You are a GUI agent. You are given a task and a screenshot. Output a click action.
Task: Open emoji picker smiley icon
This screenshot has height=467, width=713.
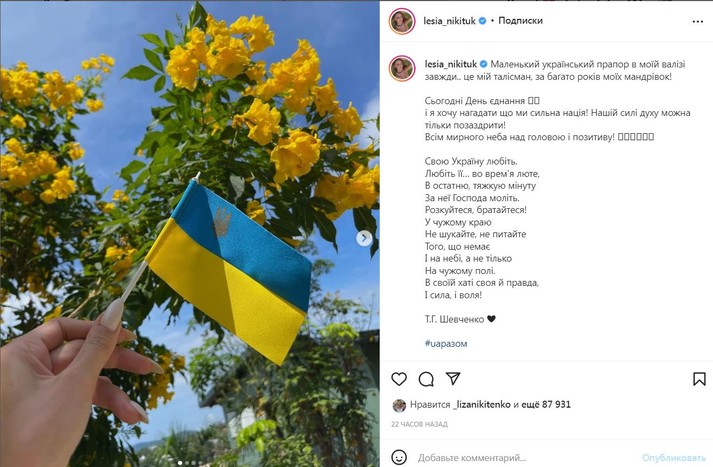[x=399, y=457]
